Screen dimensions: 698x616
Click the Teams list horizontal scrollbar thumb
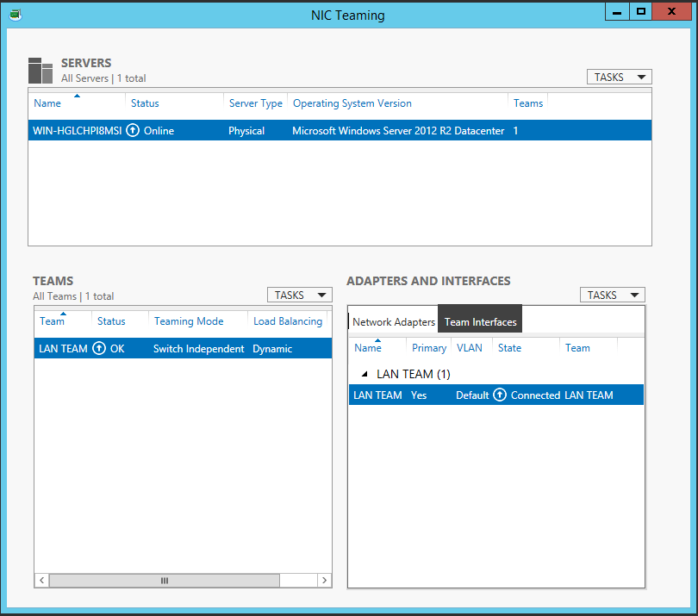click(165, 581)
